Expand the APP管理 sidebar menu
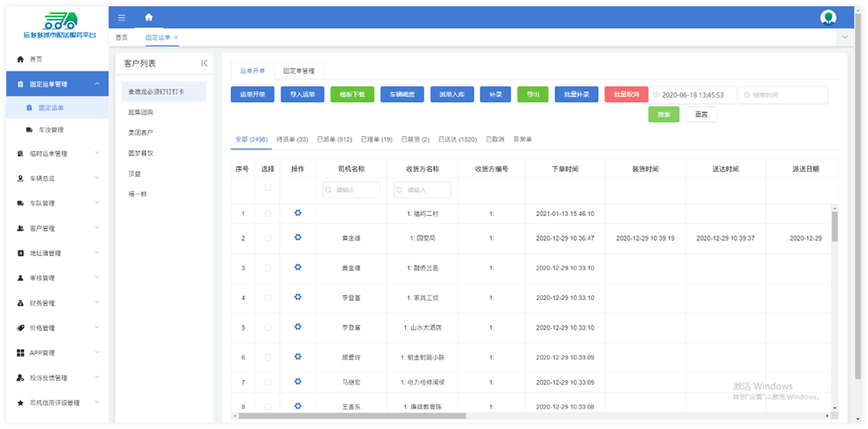Image resolution: width=868 pixels, height=429 pixels. pyautogui.click(x=58, y=353)
